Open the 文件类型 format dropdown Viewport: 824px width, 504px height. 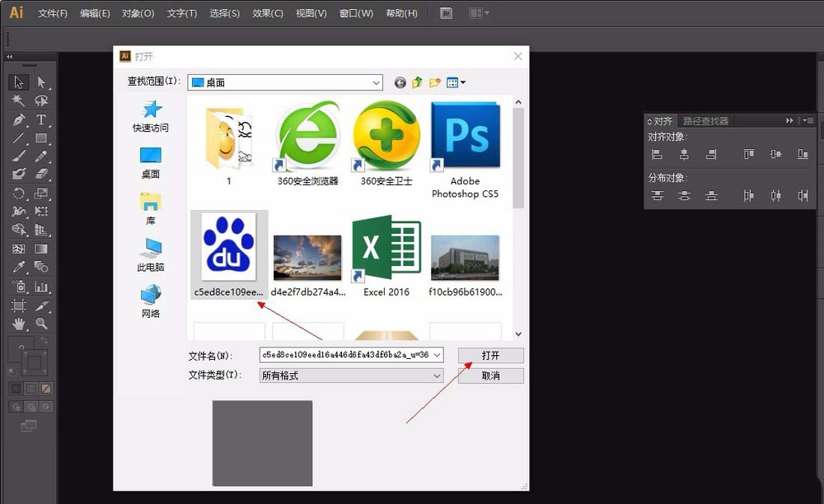coord(437,376)
